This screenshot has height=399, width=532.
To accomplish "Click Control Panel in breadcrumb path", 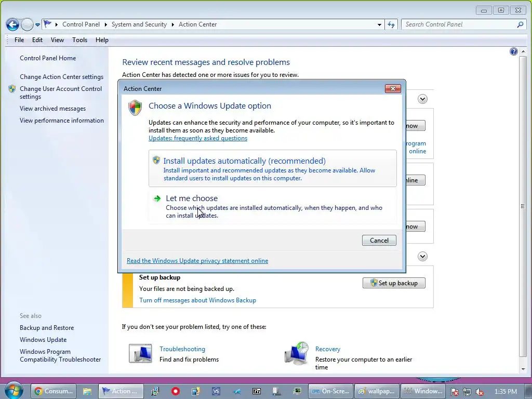I will pyautogui.click(x=81, y=24).
